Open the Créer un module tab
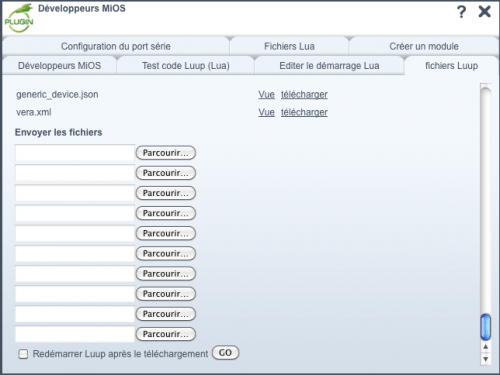The height and width of the screenshot is (375, 500). coord(424,46)
